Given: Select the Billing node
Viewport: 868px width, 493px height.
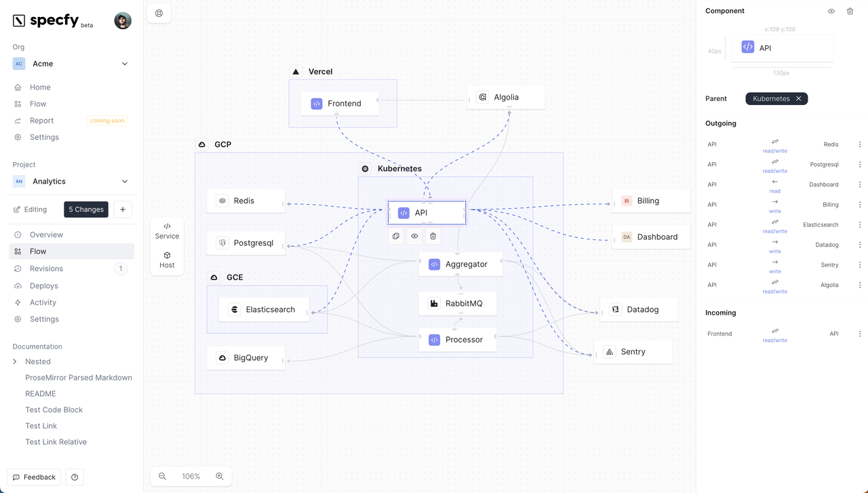Looking at the screenshot, I should click(651, 201).
